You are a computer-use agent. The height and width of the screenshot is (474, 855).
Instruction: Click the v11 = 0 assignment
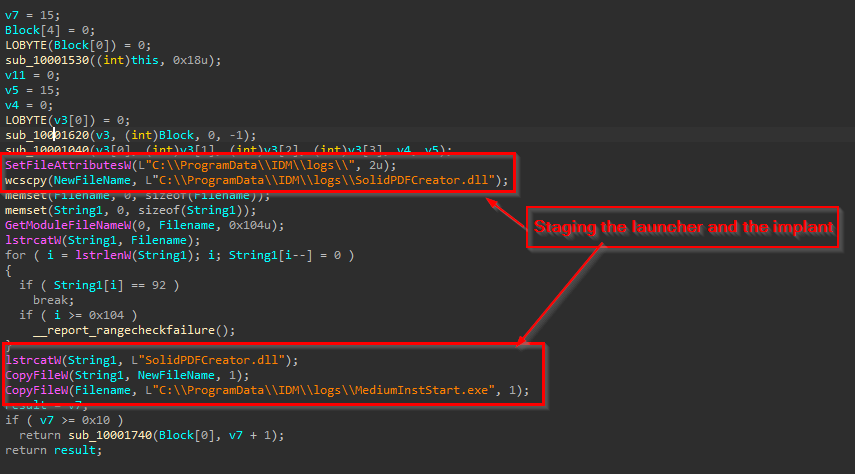pyautogui.click(x=33, y=75)
